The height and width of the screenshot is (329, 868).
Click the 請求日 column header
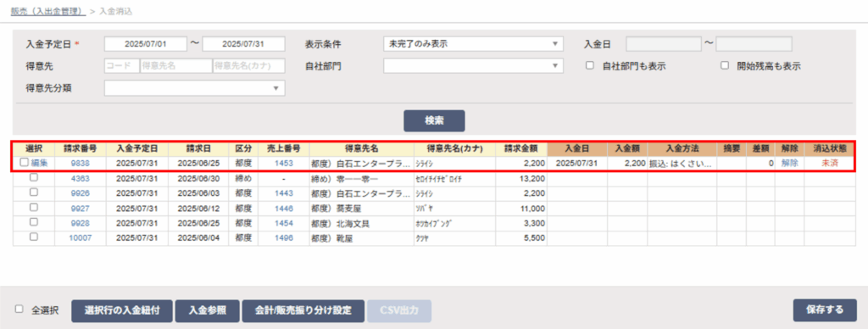tap(198, 149)
